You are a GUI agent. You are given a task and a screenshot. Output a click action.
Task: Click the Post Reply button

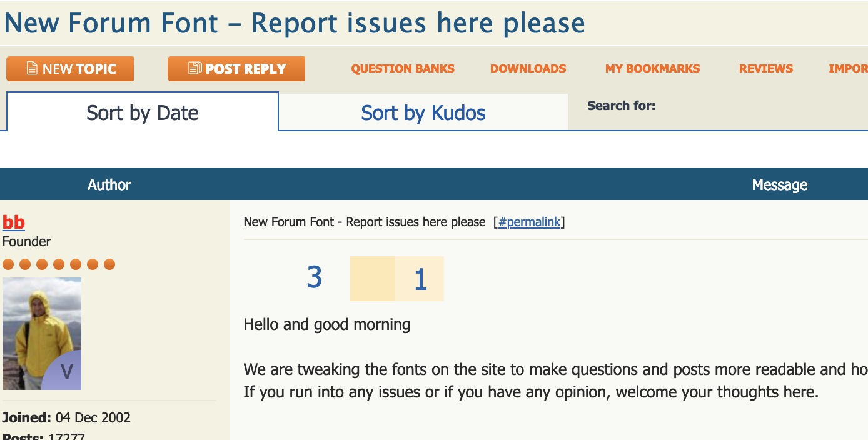236,68
